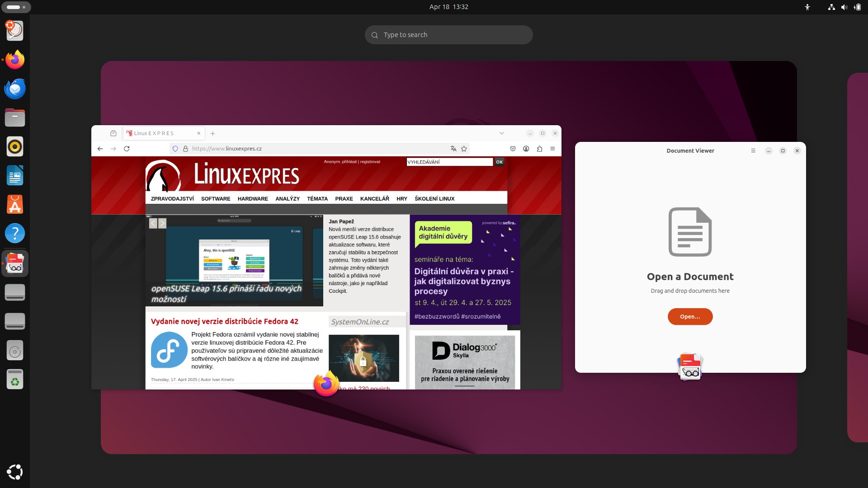Launch Rhythmbox music player from dock
868x488 pixels.
(15, 146)
